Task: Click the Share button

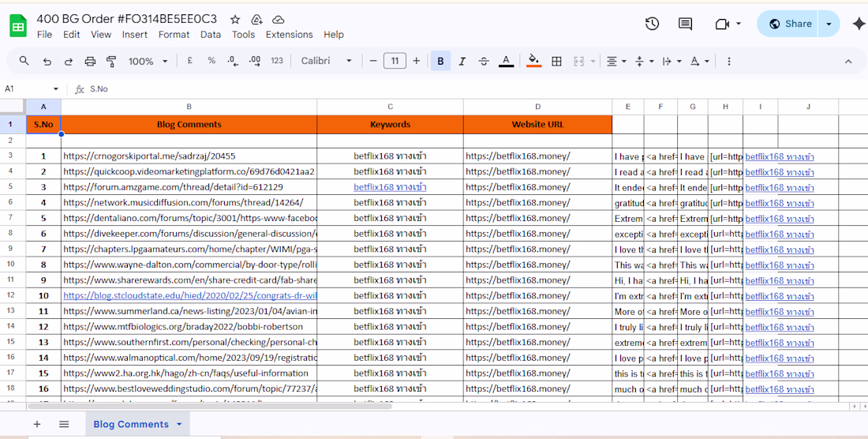Action: pos(788,24)
